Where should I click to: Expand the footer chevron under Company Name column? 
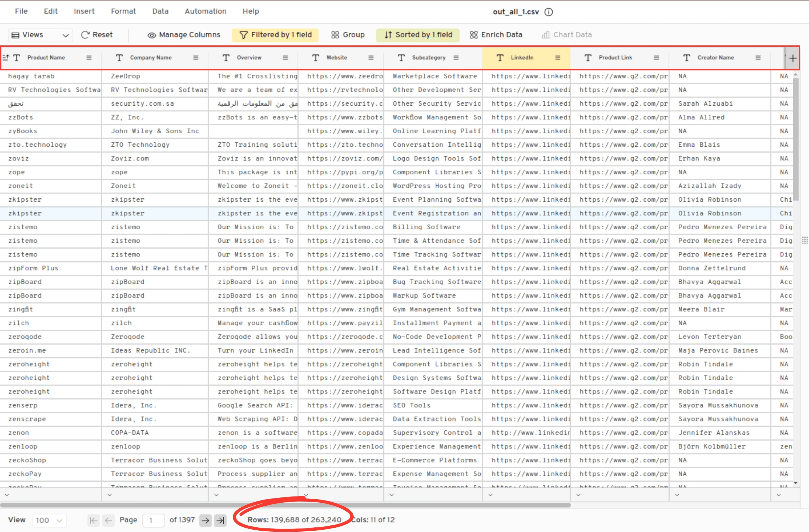coord(110,495)
